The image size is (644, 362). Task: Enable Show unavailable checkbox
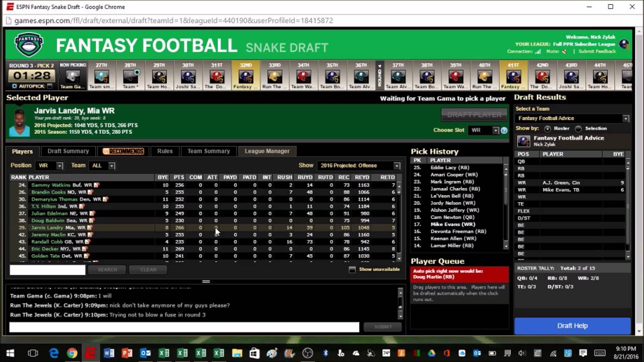[352, 269]
